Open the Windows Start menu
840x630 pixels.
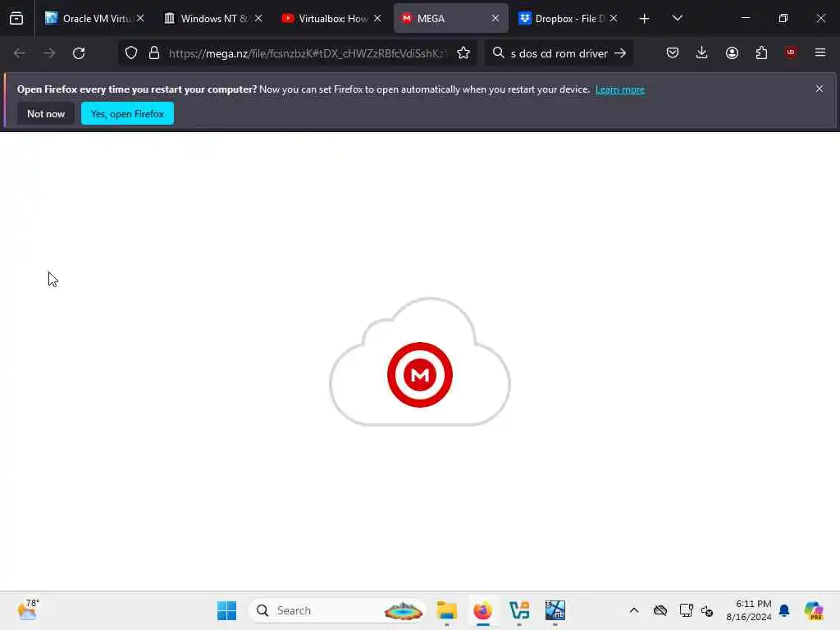pyautogui.click(x=226, y=610)
